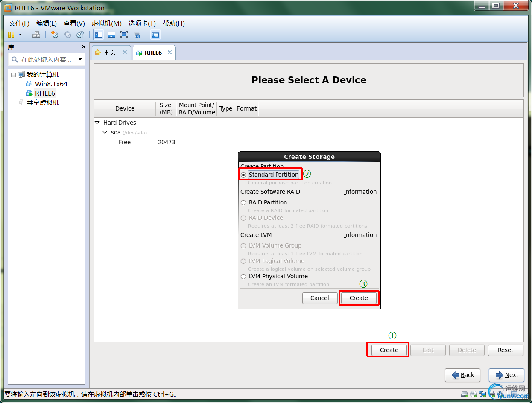532x403 pixels.
Task: Toggle the library sidebar view icon
Action: click(99, 35)
